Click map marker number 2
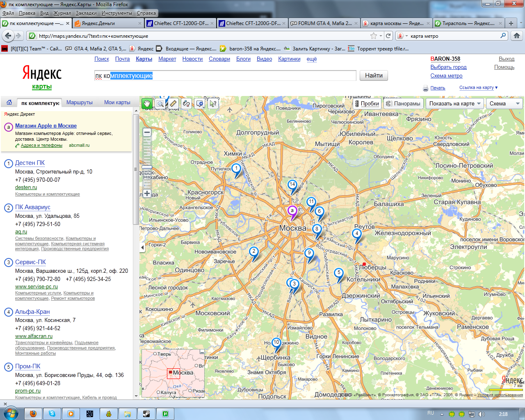The height and width of the screenshot is (420, 525). (253, 251)
